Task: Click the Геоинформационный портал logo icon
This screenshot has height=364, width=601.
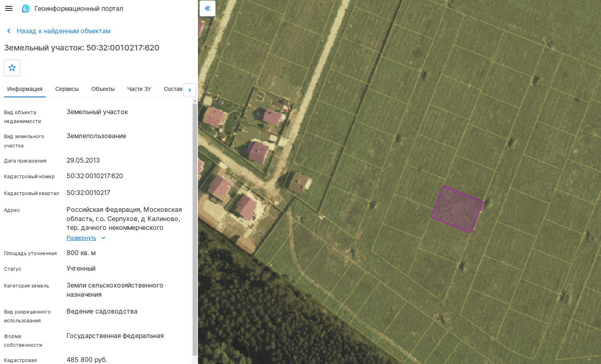Action: [26, 8]
